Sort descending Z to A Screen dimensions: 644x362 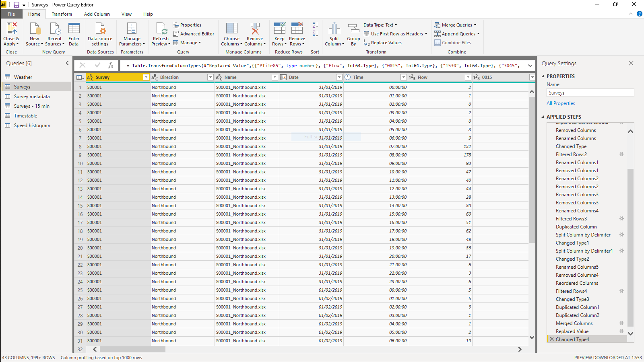point(316,34)
